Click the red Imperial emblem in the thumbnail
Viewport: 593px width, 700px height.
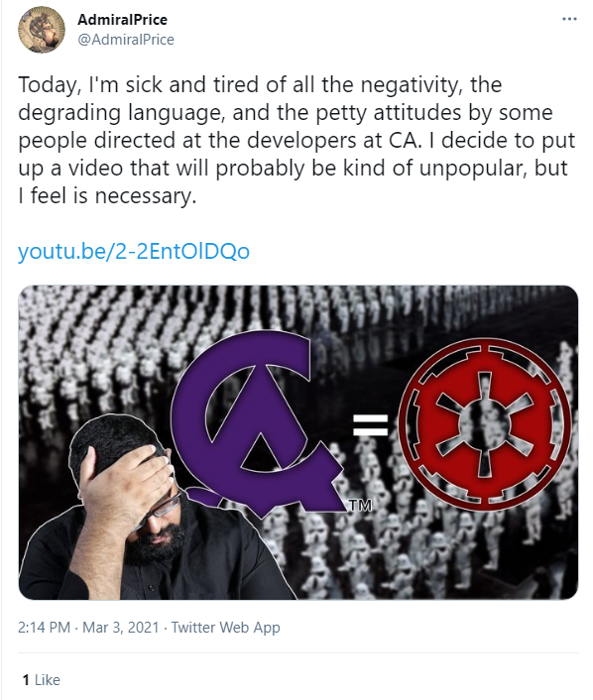click(x=484, y=424)
